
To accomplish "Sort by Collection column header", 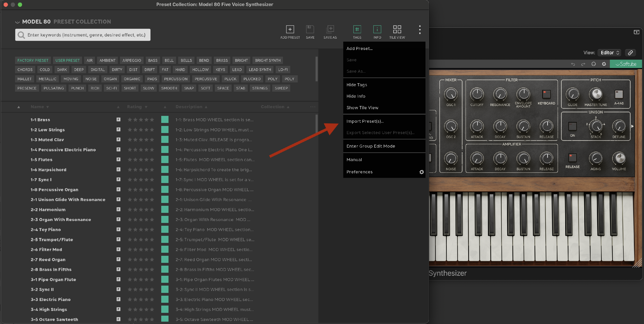I will pos(275,107).
